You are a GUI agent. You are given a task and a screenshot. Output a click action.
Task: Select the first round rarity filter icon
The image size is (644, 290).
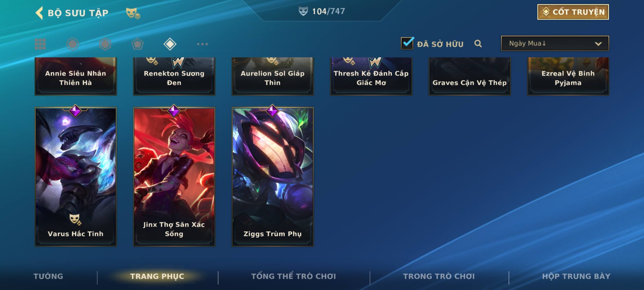click(72, 44)
